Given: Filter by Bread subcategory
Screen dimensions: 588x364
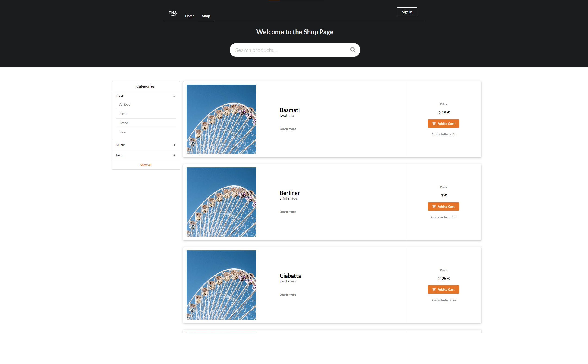Looking at the screenshot, I should click(x=124, y=123).
